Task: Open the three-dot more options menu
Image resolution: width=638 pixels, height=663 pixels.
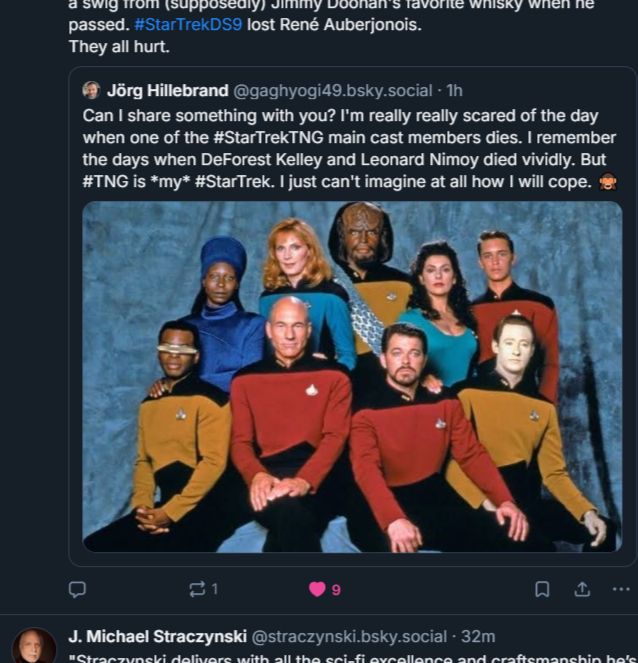Action: (x=621, y=589)
